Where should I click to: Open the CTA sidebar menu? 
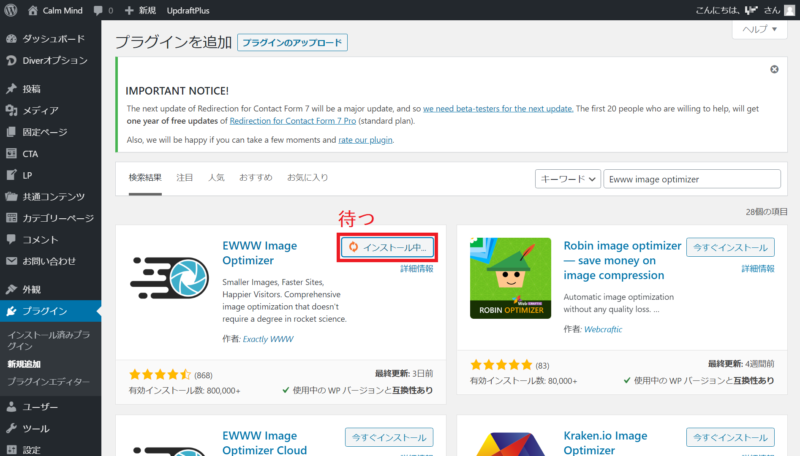coord(51,154)
